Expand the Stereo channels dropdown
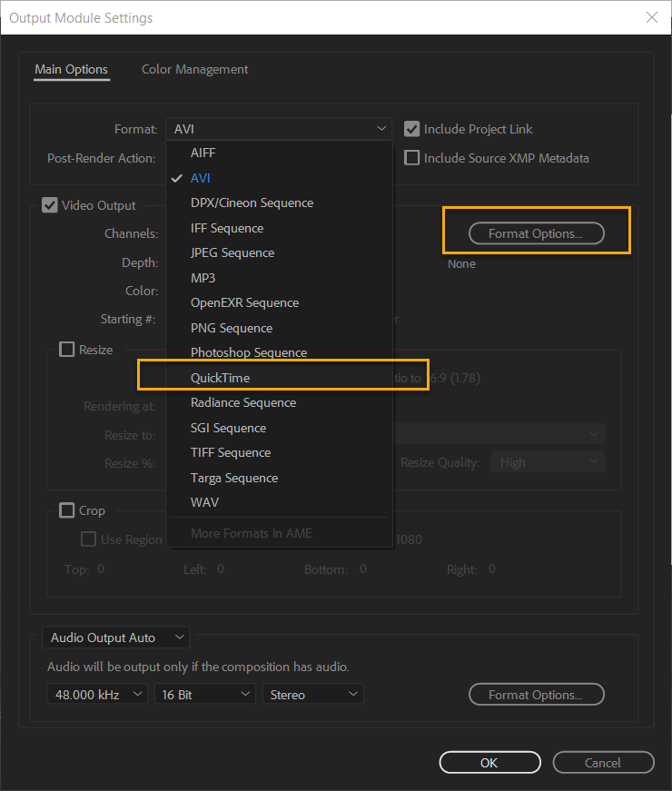 click(313, 695)
